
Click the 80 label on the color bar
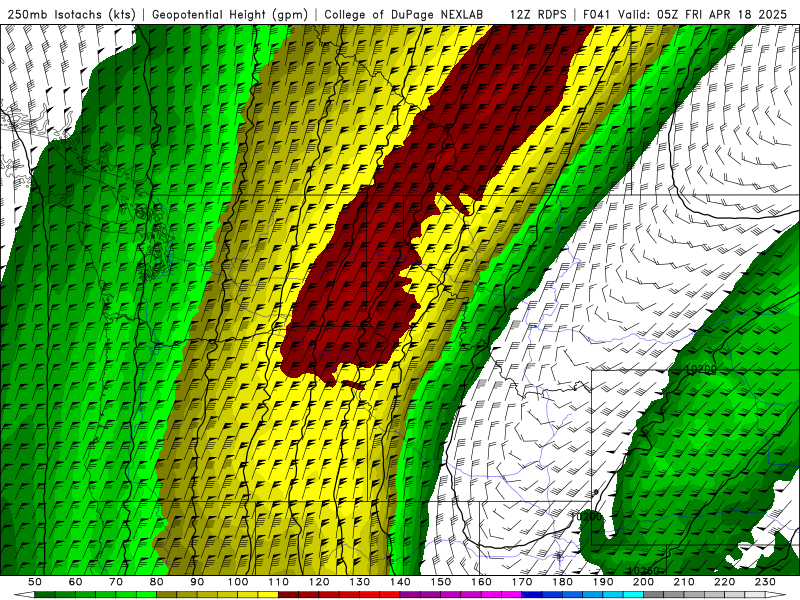pos(157,582)
